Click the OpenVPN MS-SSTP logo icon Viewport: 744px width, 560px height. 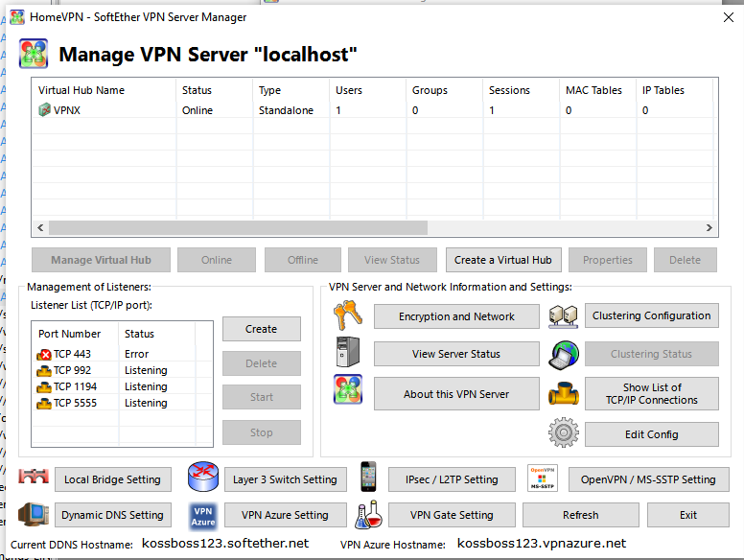543,478
